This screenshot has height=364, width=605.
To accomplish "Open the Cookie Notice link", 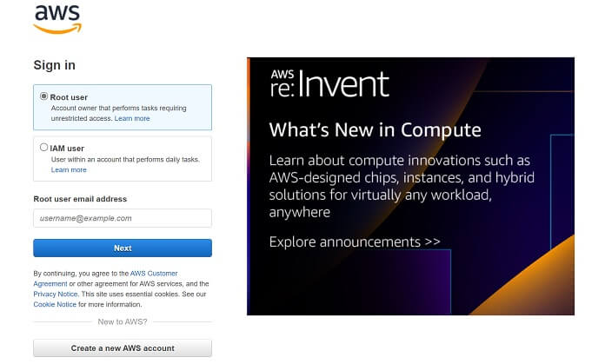I will pos(55,304).
